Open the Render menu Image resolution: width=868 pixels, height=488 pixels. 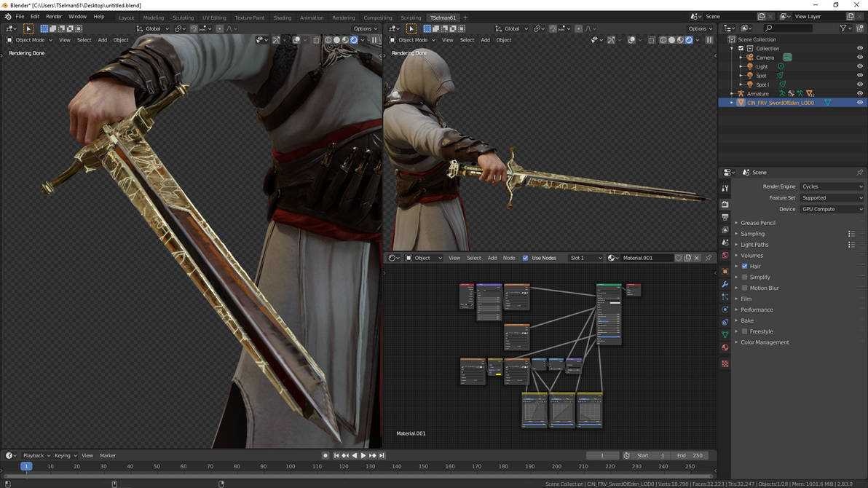tap(54, 17)
